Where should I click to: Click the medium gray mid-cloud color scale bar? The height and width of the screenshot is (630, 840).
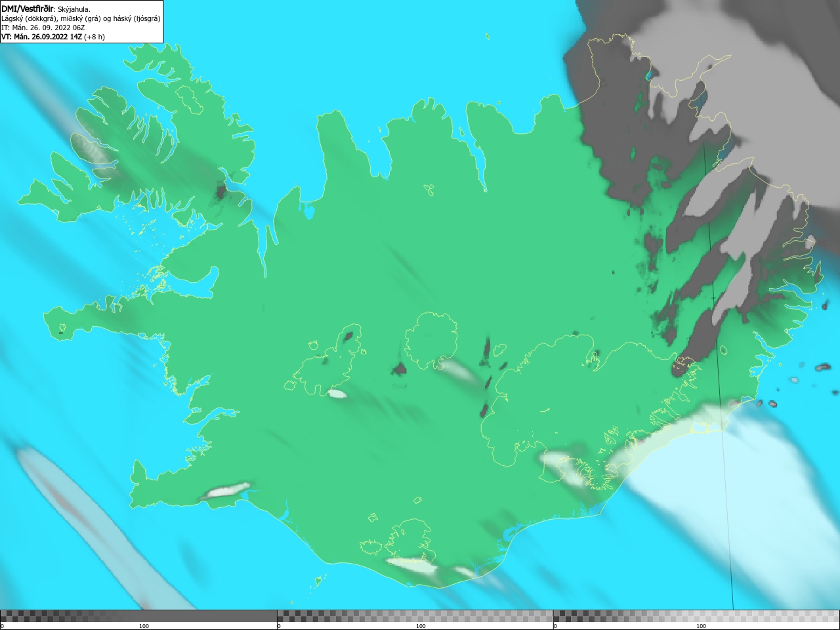coord(415,616)
